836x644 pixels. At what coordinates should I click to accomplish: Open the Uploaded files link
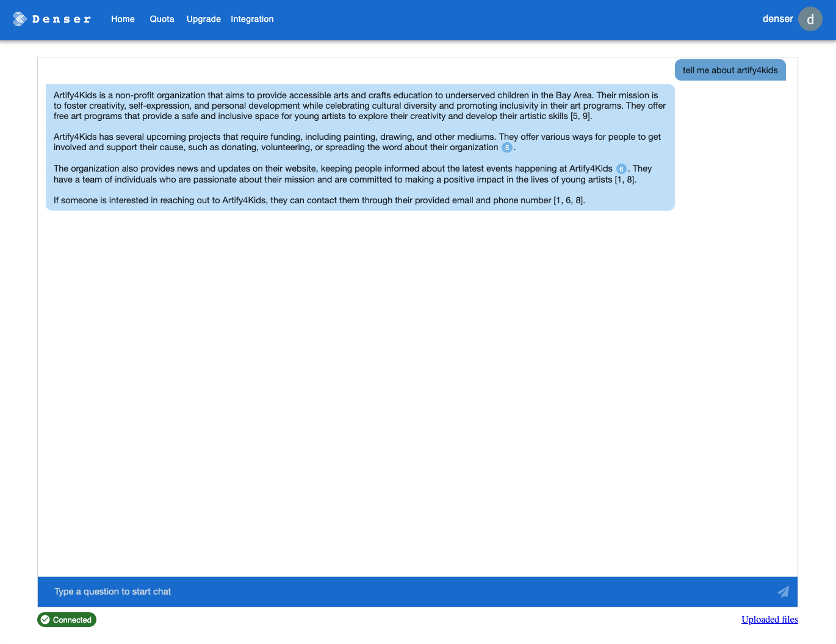click(x=769, y=620)
